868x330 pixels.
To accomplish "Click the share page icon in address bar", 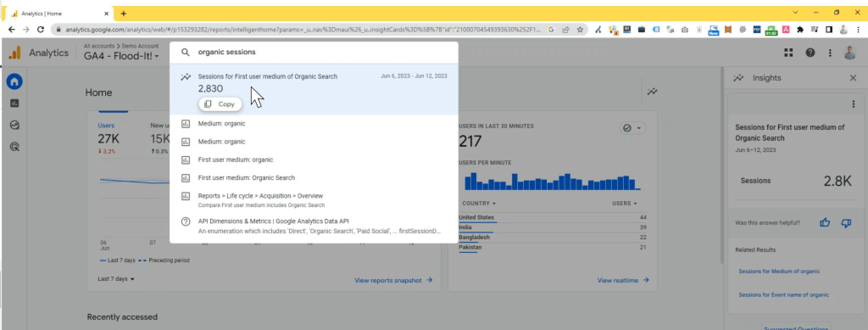I will click(565, 30).
